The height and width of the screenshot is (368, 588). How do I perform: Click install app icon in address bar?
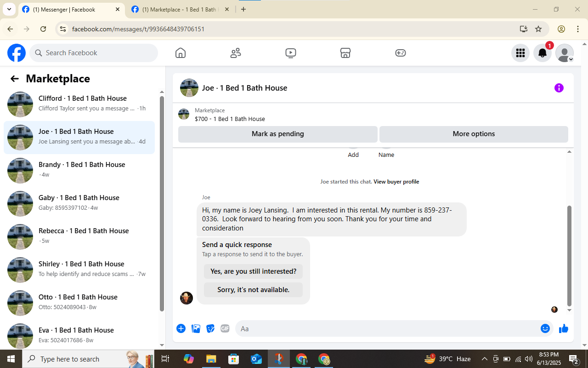point(523,29)
